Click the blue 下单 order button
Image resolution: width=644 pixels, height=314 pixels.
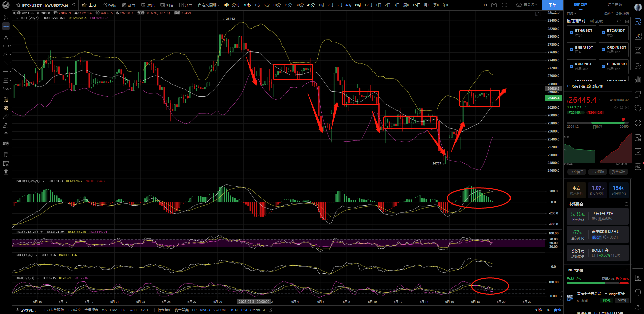coord(552,5)
